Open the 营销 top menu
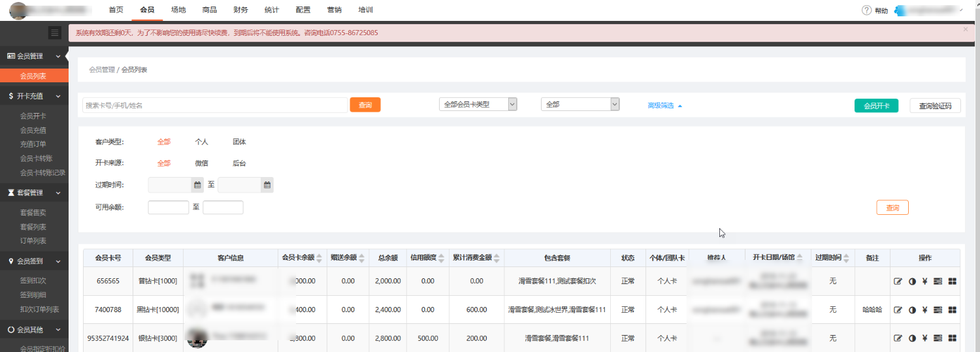 pyautogui.click(x=335, y=10)
